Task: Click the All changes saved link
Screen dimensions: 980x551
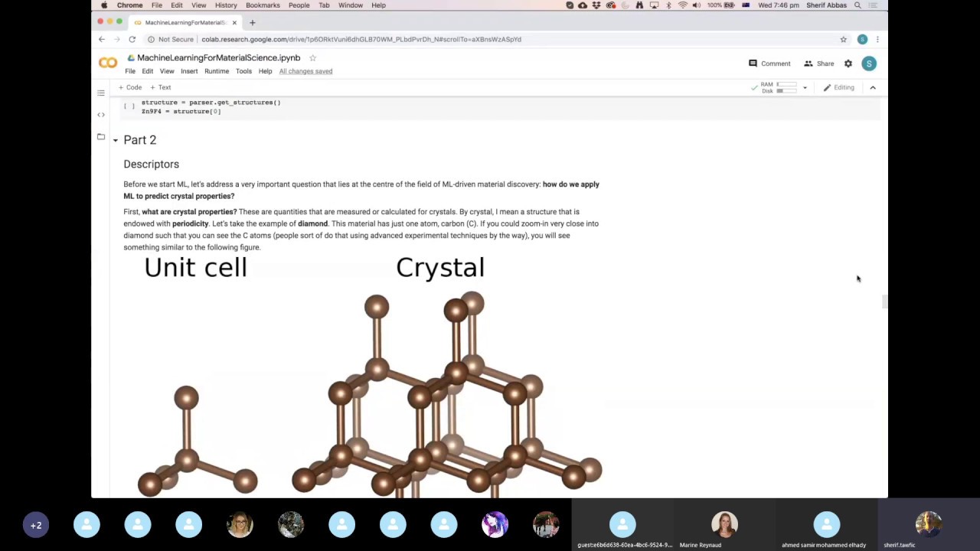Action: pyautogui.click(x=305, y=71)
